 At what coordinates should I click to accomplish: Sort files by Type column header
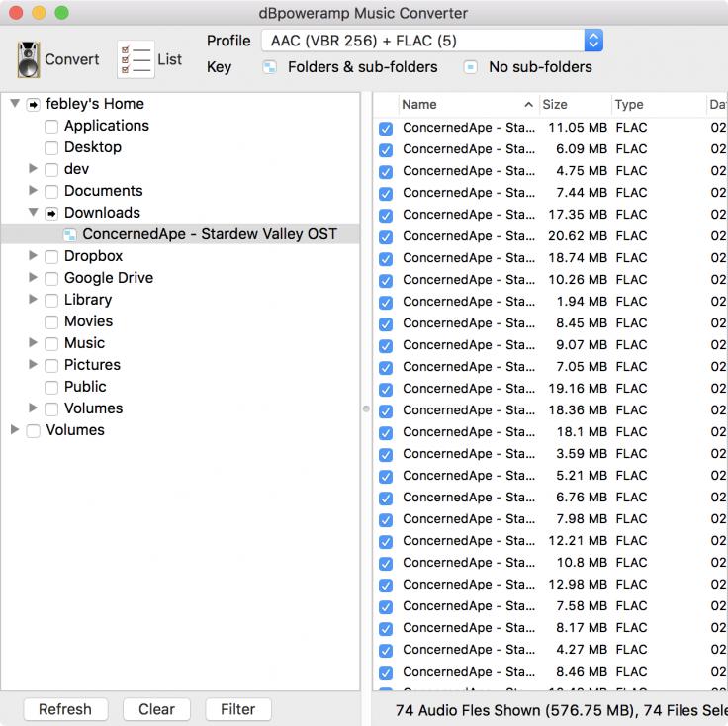click(x=629, y=104)
